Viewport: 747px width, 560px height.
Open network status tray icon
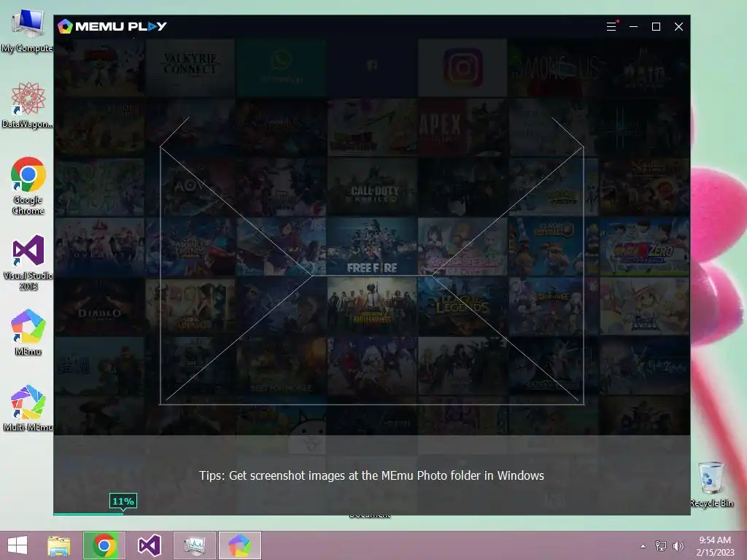pos(661,546)
